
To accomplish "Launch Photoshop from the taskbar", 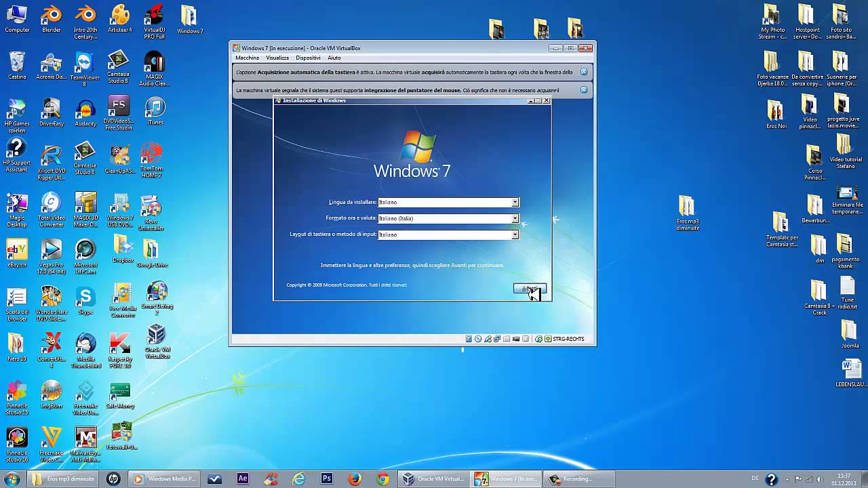I will pos(326,479).
